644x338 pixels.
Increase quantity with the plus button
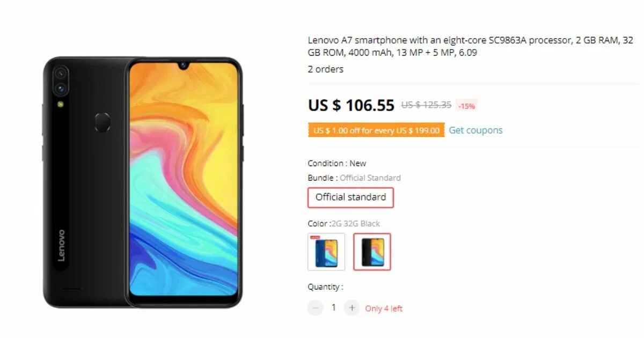(x=352, y=308)
